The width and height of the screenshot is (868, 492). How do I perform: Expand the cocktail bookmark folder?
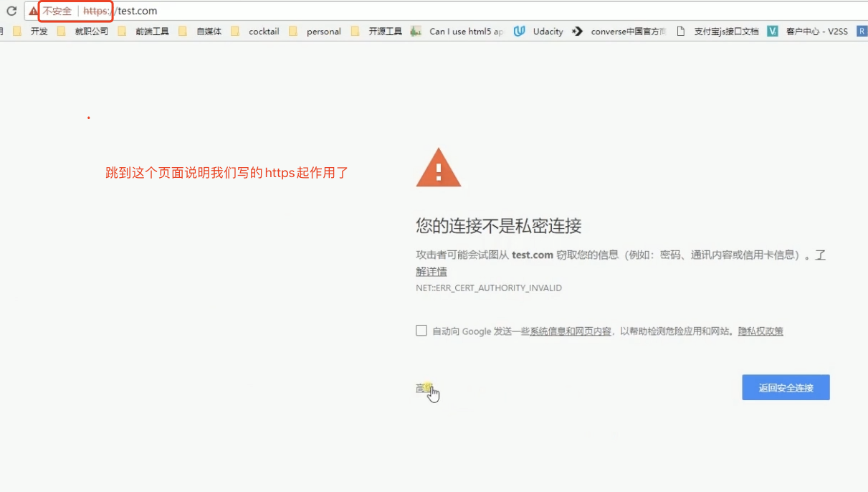point(255,32)
